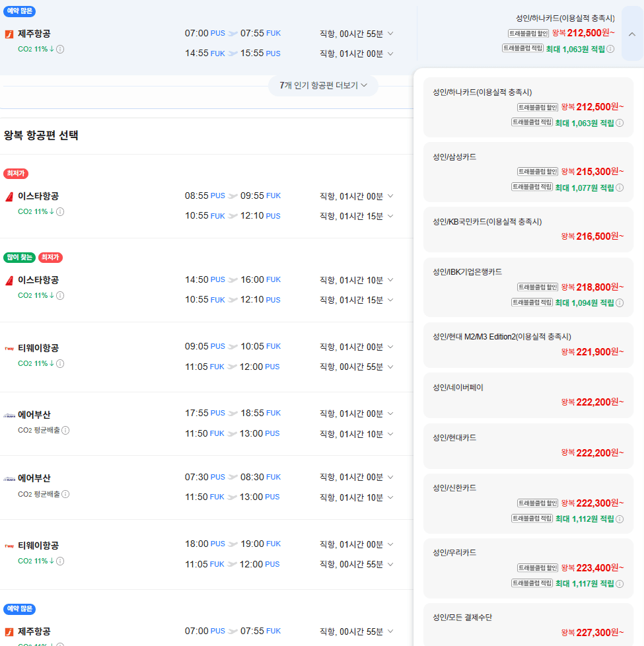
Task: Select 성인/현대 M2/M3 Edition2 price 221,900원
Action: click(528, 345)
